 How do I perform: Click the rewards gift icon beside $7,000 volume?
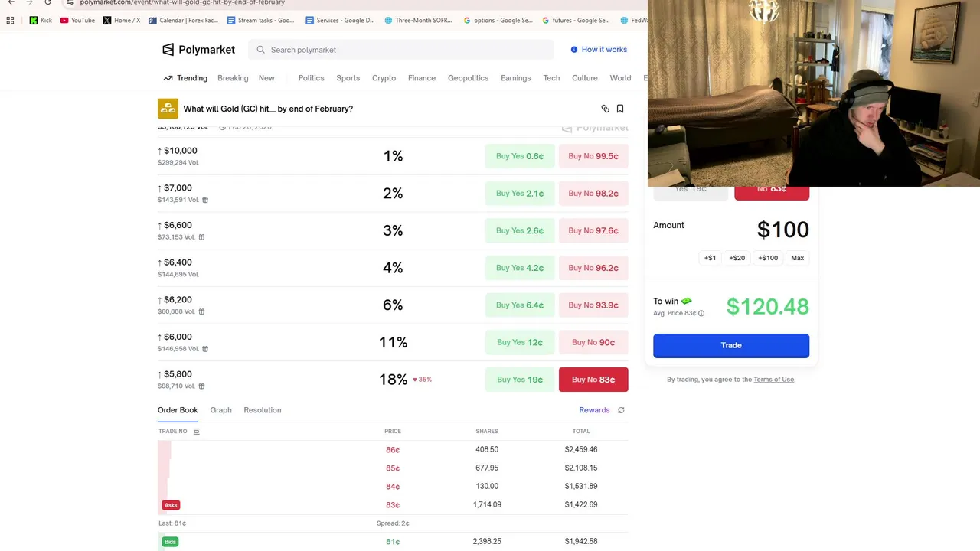204,200
